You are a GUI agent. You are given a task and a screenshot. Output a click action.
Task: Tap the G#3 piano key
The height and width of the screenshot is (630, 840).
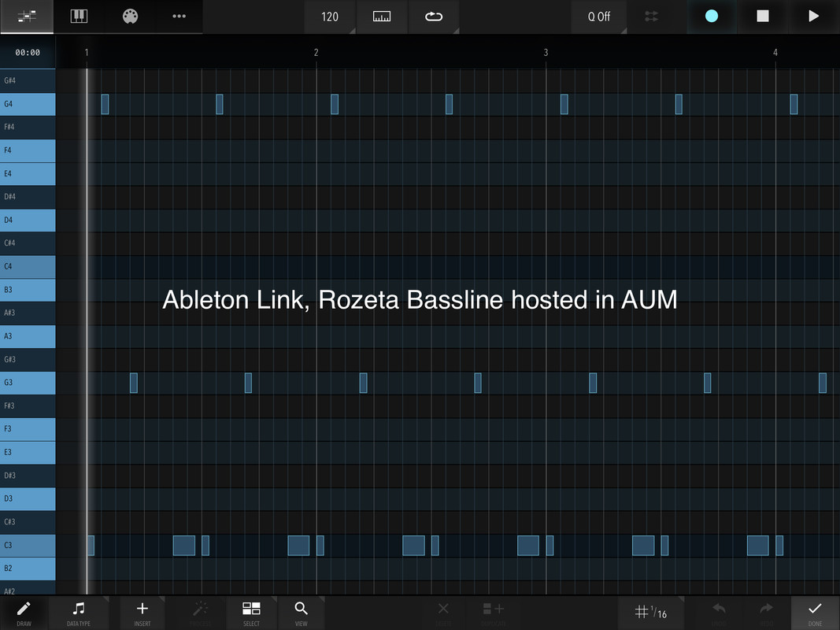coord(28,359)
